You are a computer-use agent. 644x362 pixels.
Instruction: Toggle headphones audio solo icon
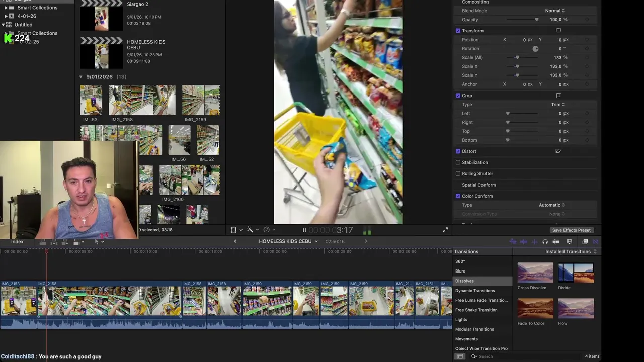coord(545,242)
